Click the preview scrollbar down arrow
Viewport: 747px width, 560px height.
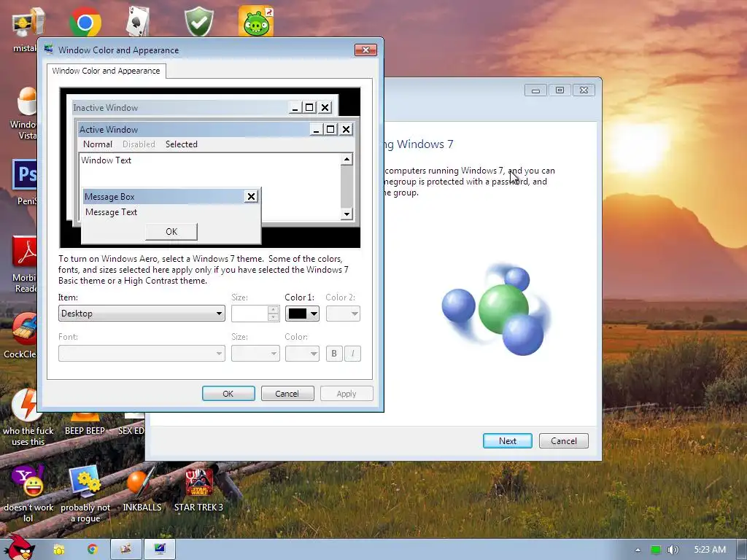[347, 214]
